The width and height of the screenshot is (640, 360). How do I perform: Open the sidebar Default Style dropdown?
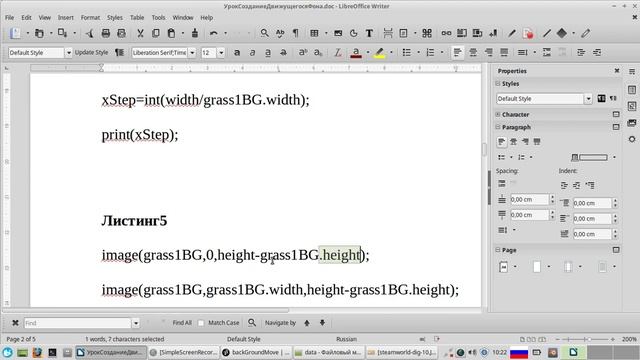point(588,99)
